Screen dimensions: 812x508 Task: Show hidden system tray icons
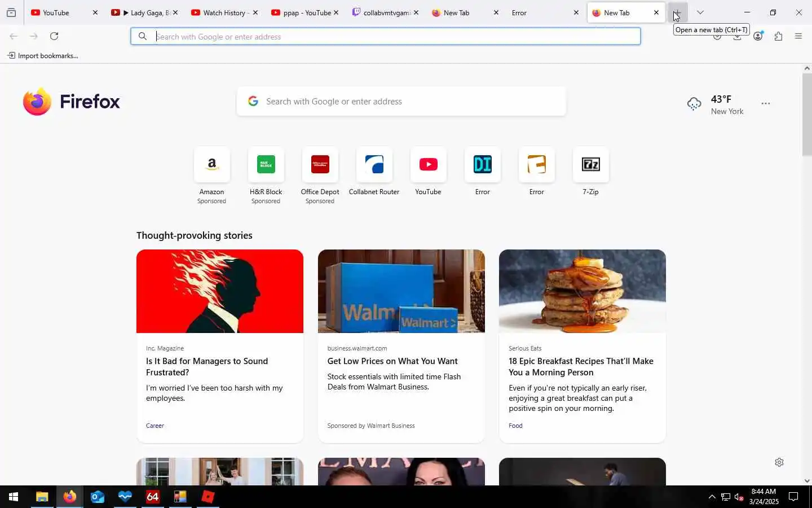click(x=712, y=497)
